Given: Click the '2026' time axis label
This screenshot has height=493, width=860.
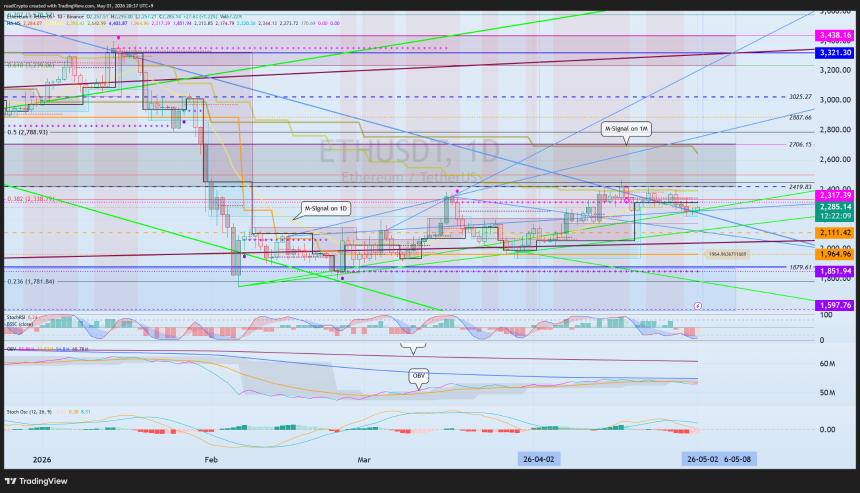Looking at the screenshot, I should pyautogui.click(x=42, y=460).
